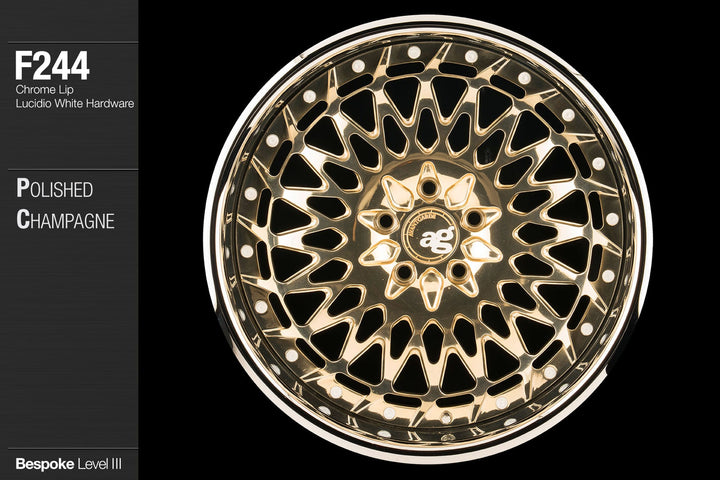Click the top lug hole above the logo
This screenshot has width=720, height=480.
pyautogui.click(x=428, y=187)
